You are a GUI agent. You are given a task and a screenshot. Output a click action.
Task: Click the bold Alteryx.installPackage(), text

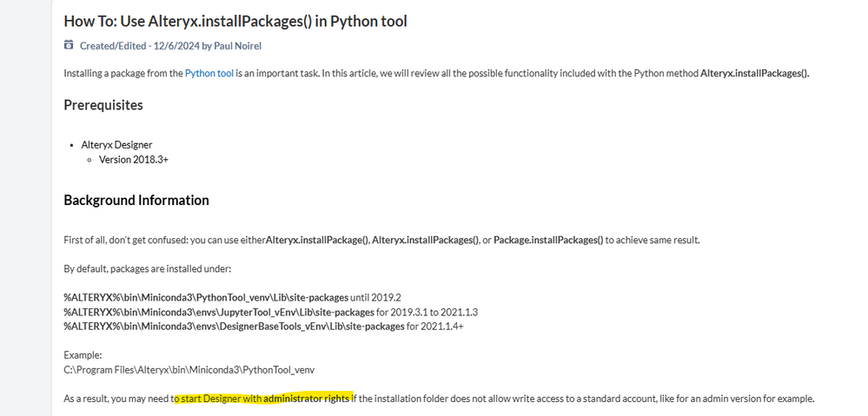(x=318, y=240)
